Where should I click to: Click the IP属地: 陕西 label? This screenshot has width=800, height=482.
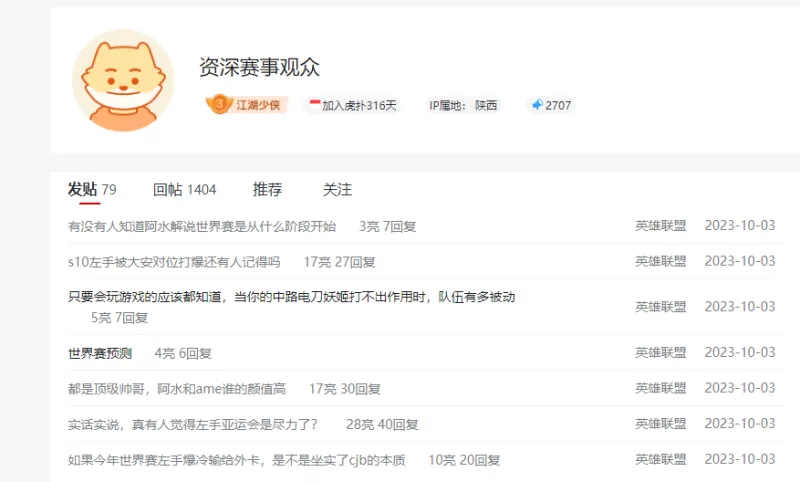pos(463,105)
